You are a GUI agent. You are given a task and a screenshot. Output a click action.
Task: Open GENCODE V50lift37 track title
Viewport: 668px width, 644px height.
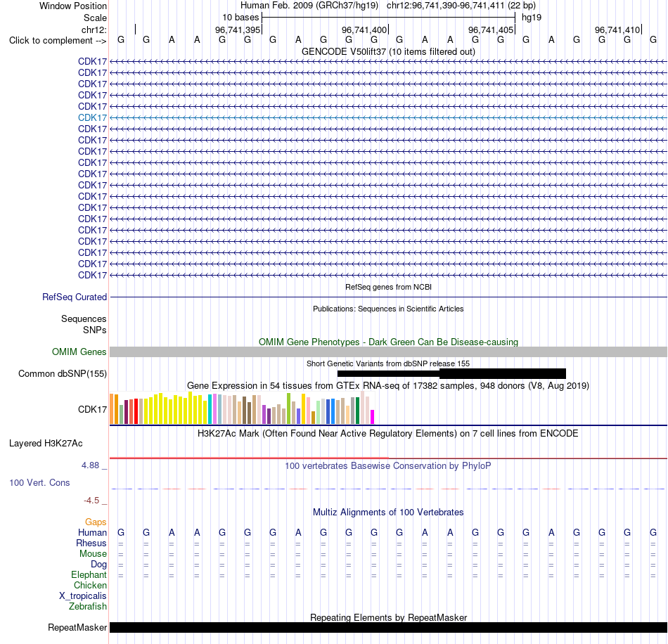click(x=388, y=51)
